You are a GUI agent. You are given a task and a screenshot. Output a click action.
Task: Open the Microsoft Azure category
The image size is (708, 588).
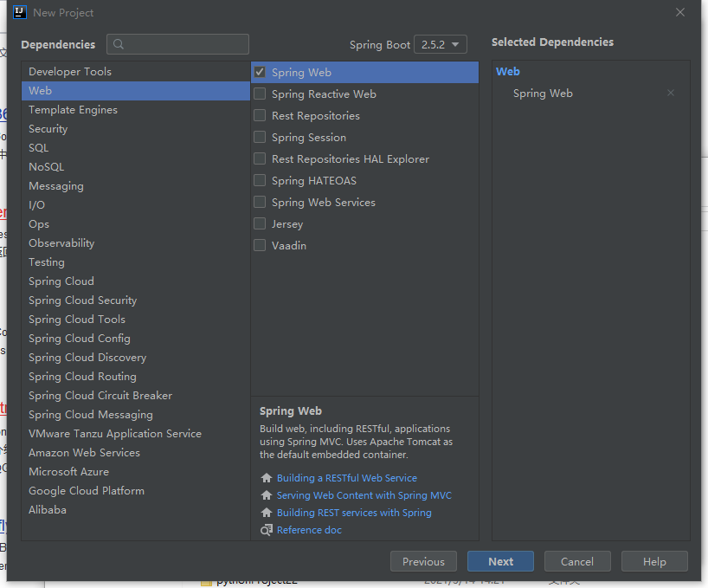point(136,471)
